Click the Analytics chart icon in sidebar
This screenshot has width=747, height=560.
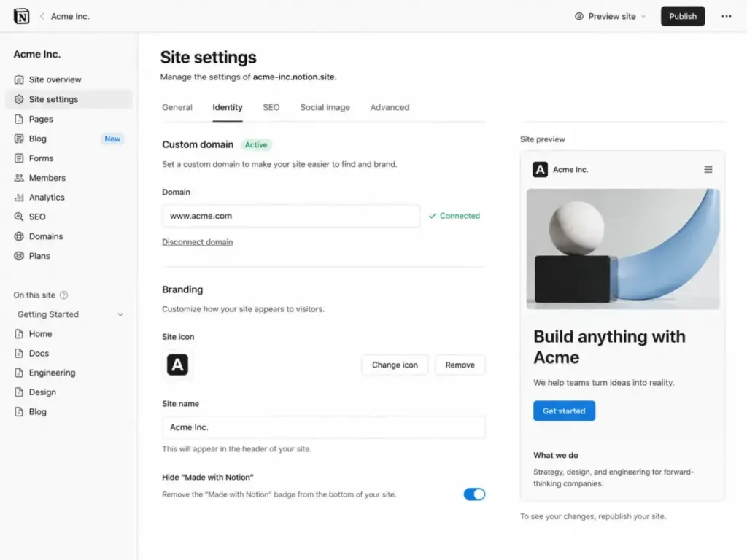[x=18, y=197]
